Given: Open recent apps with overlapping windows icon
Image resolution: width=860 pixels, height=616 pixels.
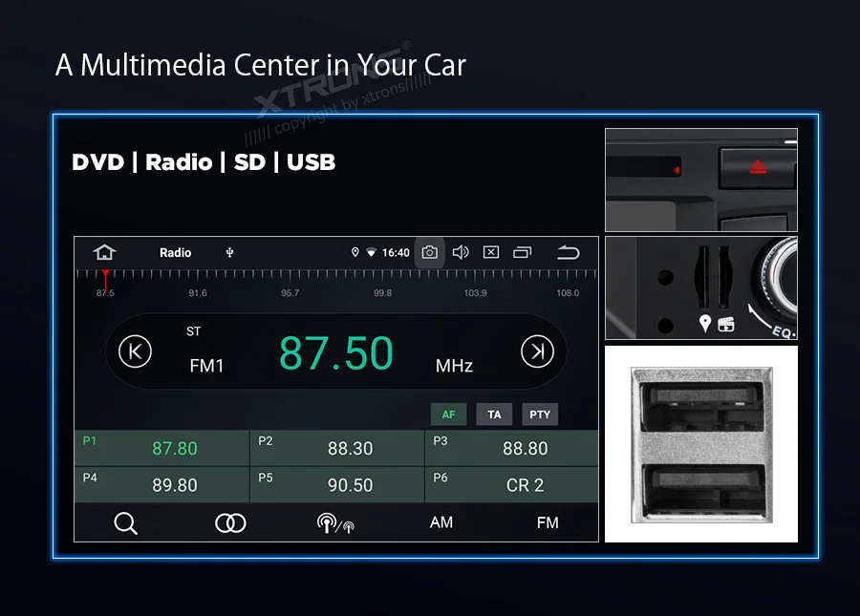Looking at the screenshot, I should 522,252.
